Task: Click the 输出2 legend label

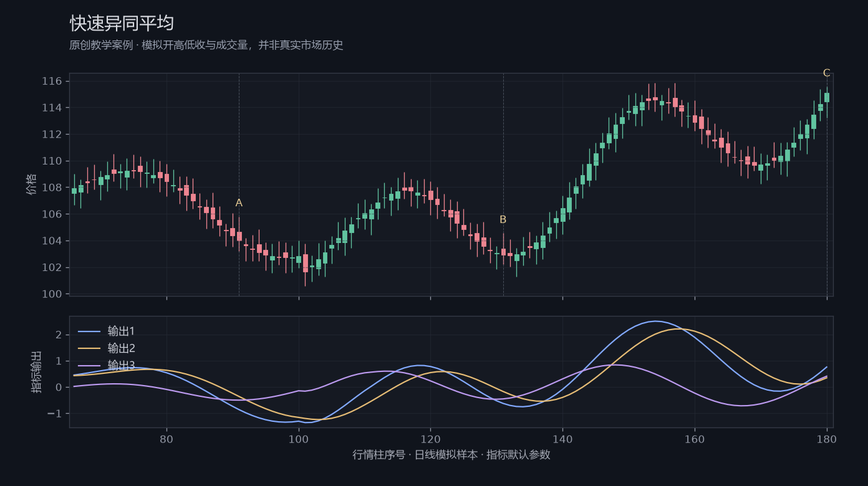Action: click(121, 348)
